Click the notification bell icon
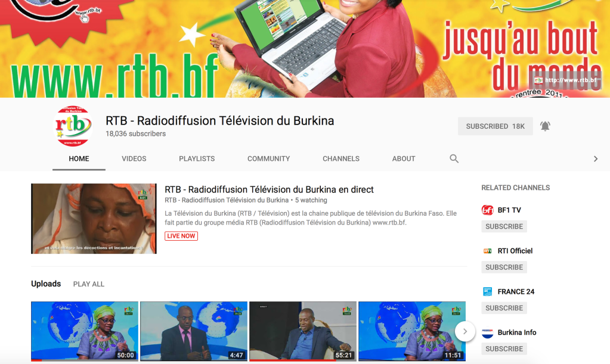610x364 pixels. [544, 126]
